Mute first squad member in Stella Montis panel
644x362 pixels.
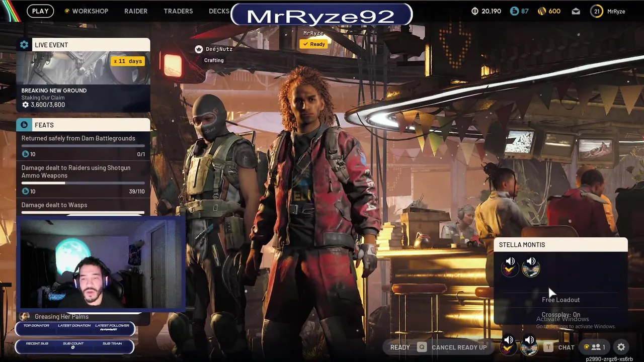510,266
